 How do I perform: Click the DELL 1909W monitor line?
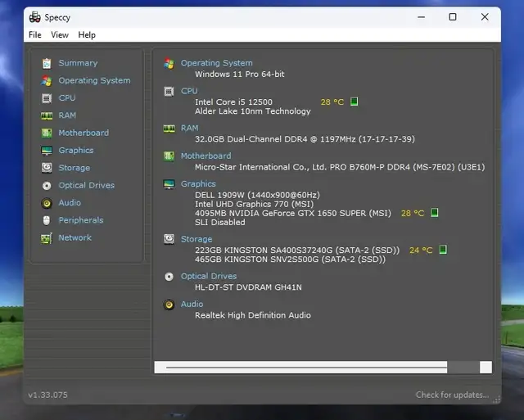point(257,195)
